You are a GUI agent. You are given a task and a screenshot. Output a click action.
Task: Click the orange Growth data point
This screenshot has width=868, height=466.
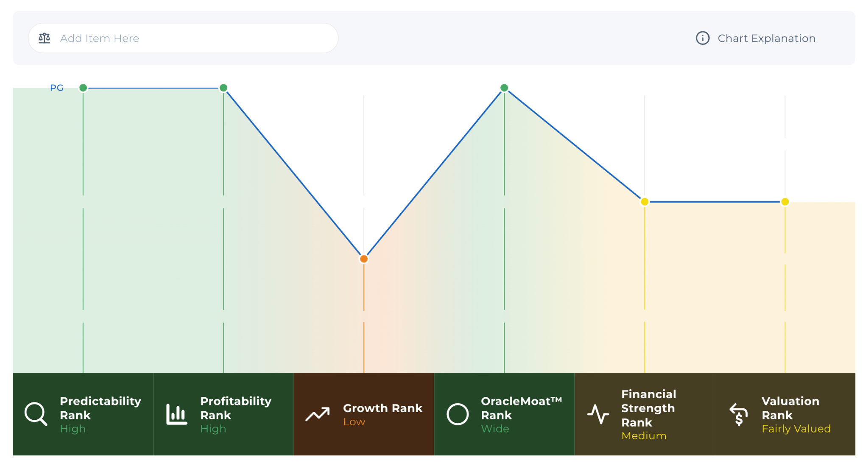(x=364, y=259)
